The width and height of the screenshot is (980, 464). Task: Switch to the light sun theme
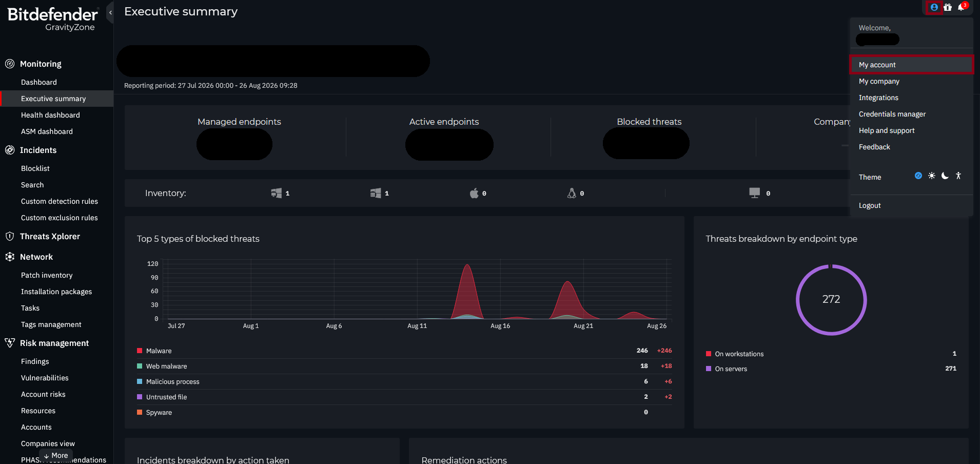932,176
